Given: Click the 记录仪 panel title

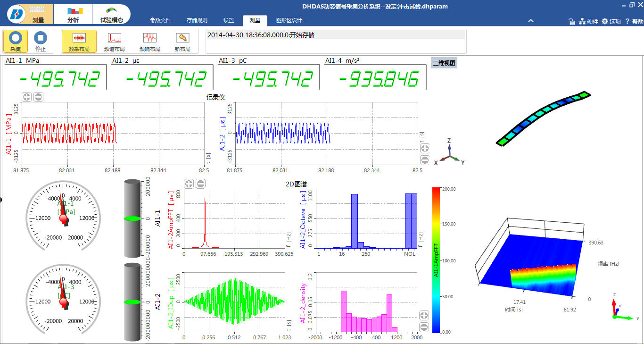Looking at the screenshot, I should (215, 97).
